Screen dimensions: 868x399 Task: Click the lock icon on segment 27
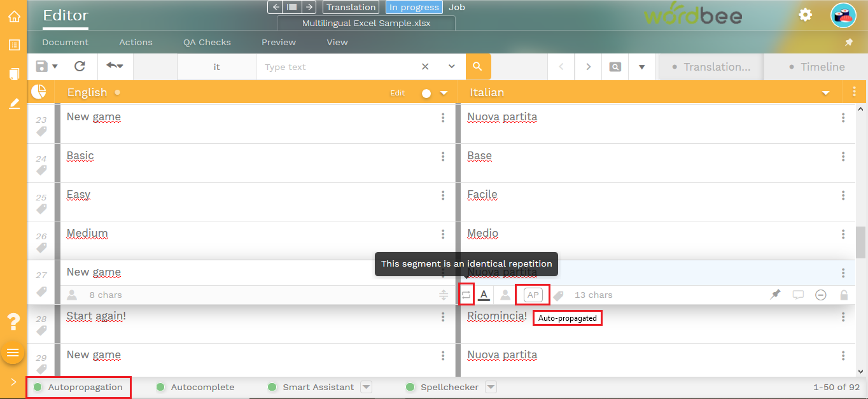[x=844, y=295]
